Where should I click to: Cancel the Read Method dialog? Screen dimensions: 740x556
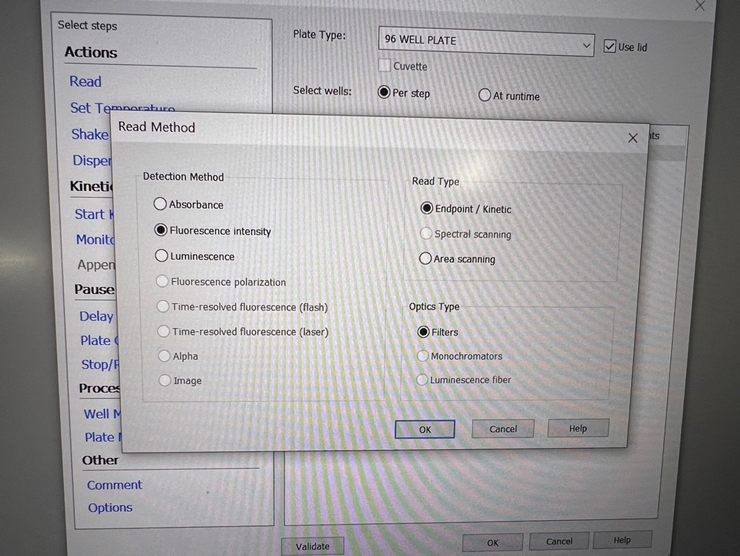click(x=503, y=429)
